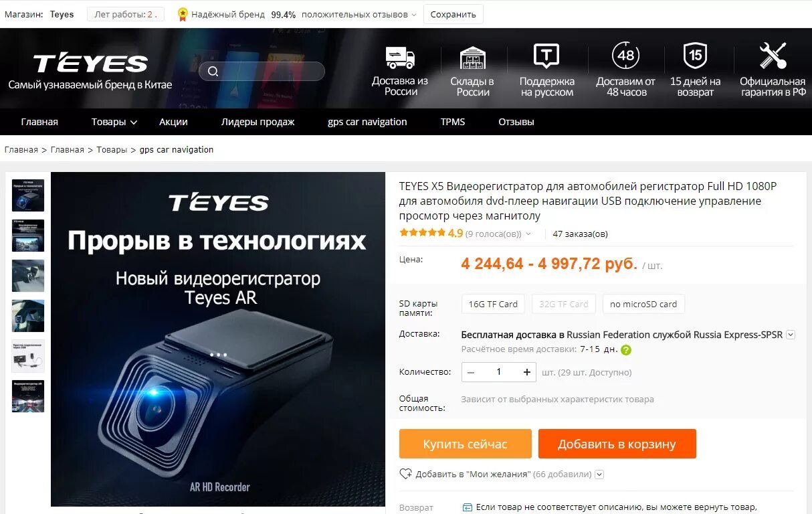Expand the ratings dropdown next to votes
Screen dimensions: 812x514
click(528, 234)
